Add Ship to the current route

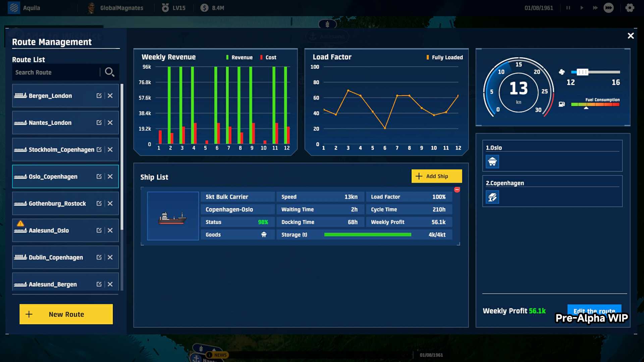436,176
